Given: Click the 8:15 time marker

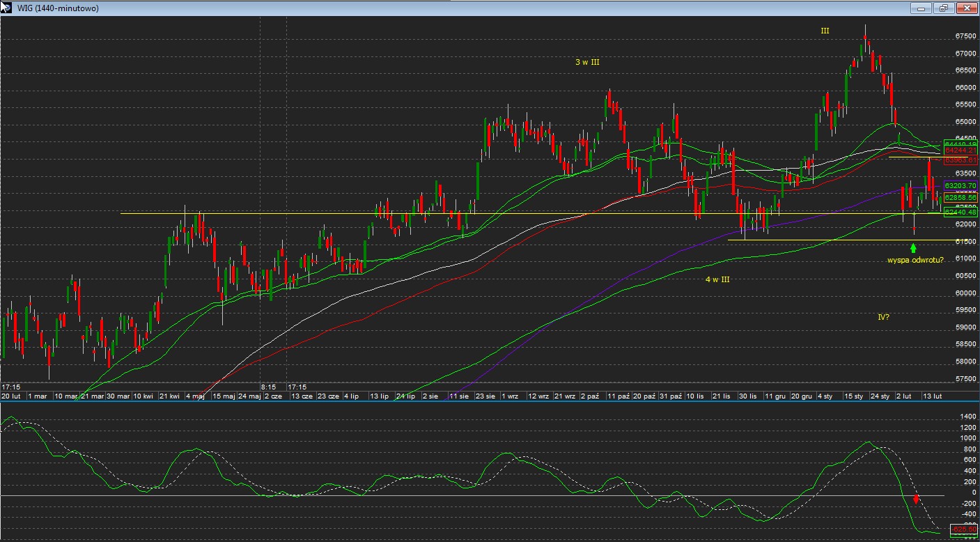Looking at the screenshot, I should coord(269,386).
